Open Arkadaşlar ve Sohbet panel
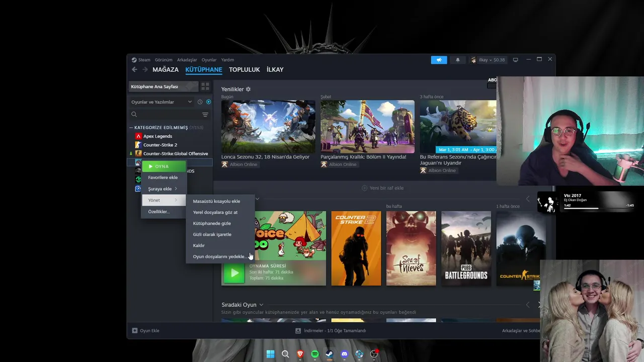Image resolution: width=644 pixels, height=362 pixels. click(521, 331)
